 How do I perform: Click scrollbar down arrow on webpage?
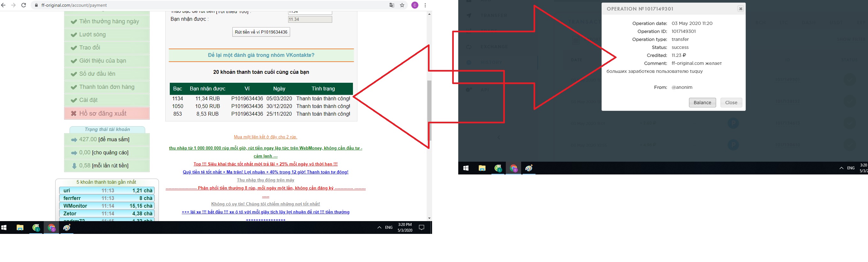click(x=429, y=218)
